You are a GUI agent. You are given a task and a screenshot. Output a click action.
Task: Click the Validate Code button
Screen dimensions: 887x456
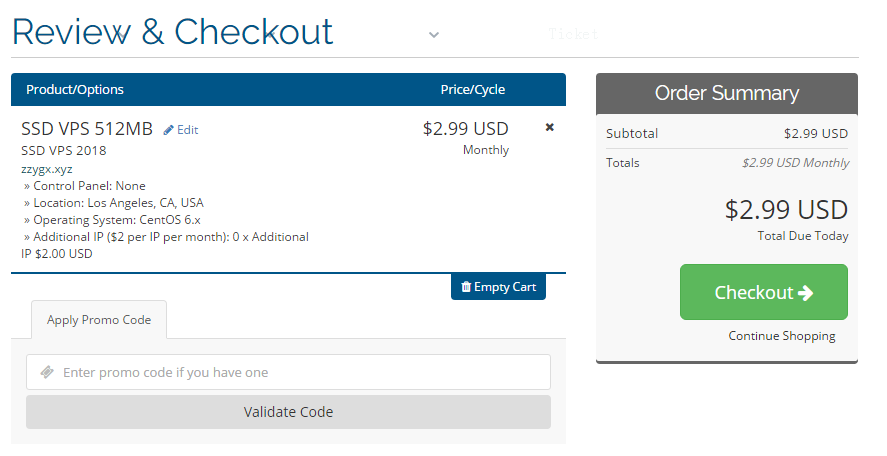pos(289,412)
